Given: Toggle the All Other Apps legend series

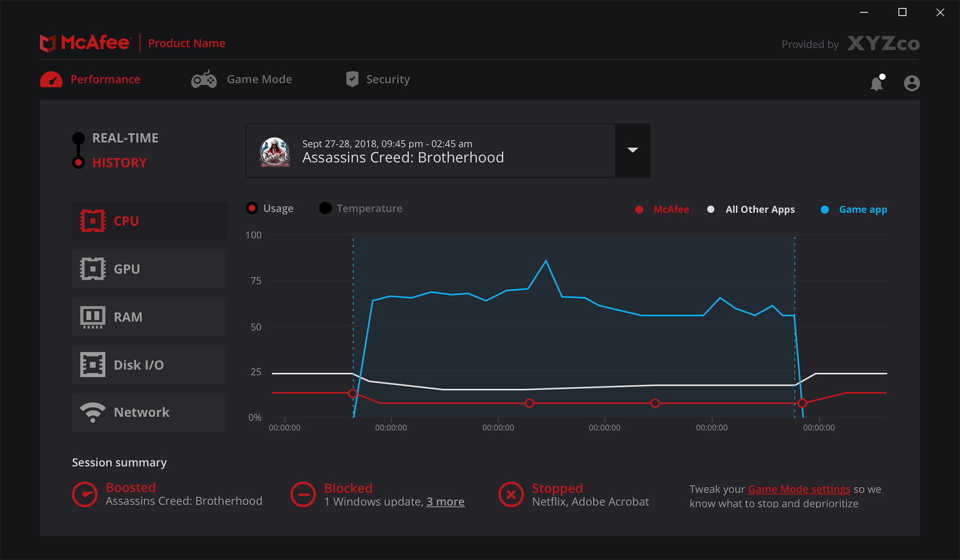Looking at the screenshot, I should tap(751, 209).
